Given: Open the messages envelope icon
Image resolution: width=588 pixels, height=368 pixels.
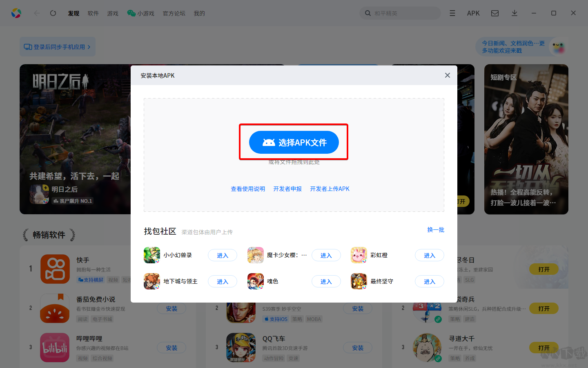Looking at the screenshot, I should click(494, 13).
